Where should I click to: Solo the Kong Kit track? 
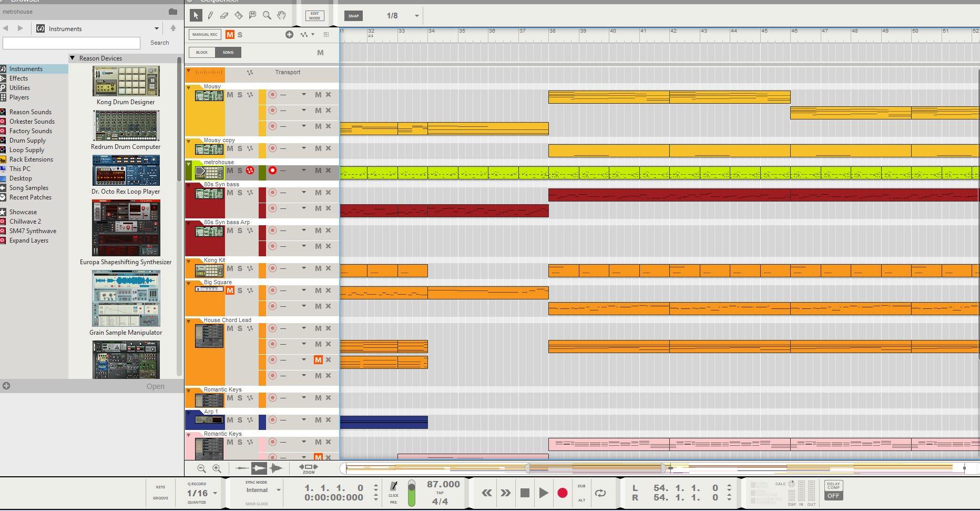[x=240, y=268]
